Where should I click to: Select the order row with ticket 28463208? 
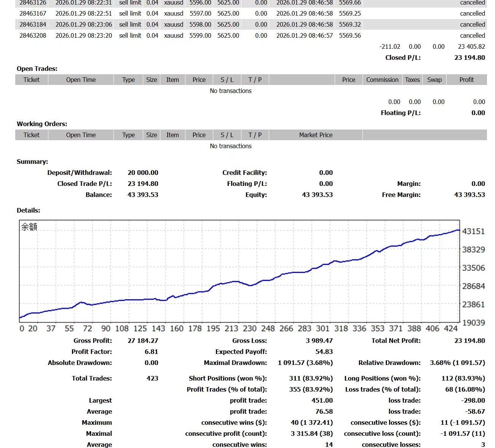(x=33, y=35)
